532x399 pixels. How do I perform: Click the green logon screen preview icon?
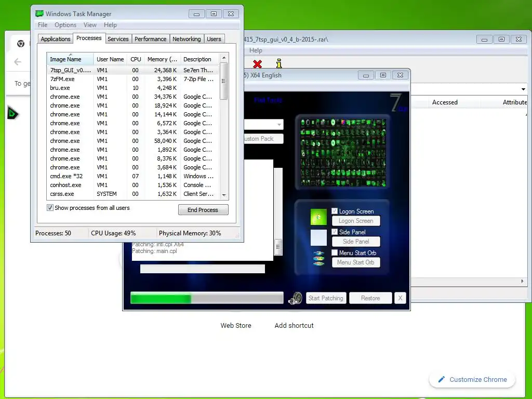pos(318,217)
